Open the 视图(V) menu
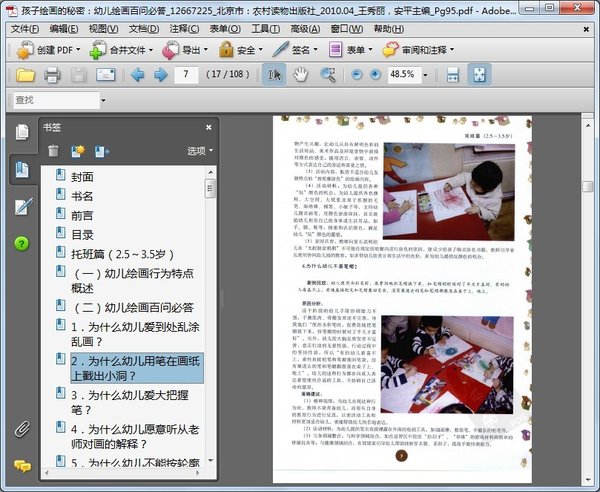600x492 pixels. pyautogui.click(x=103, y=29)
